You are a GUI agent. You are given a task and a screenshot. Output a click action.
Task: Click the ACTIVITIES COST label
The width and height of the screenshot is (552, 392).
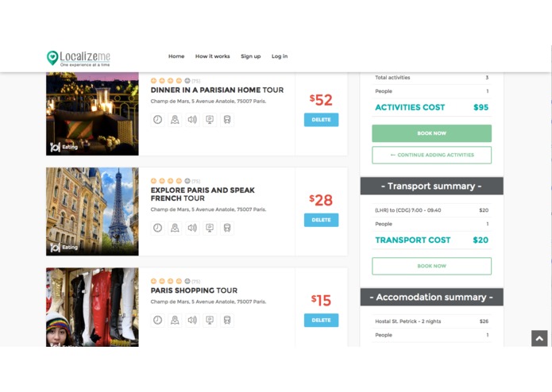coord(410,108)
